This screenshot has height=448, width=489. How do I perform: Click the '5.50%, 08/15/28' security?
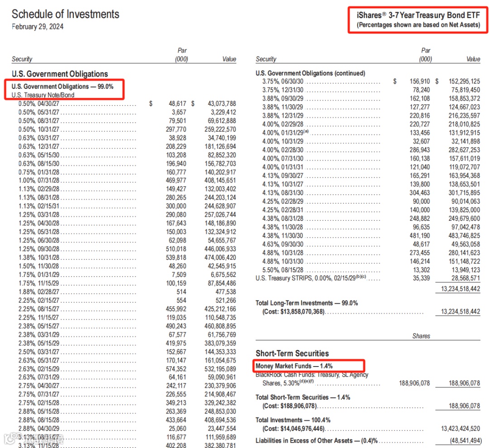[x=283, y=270]
